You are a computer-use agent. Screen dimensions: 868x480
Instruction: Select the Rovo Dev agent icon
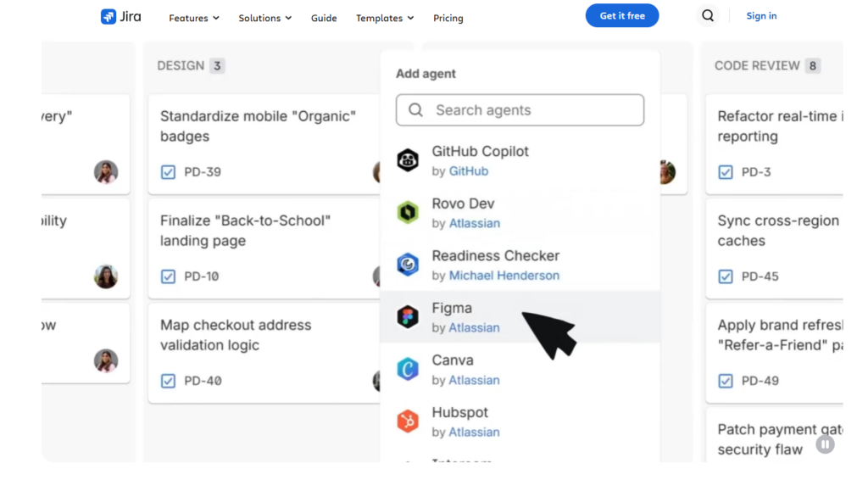point(408,213)
